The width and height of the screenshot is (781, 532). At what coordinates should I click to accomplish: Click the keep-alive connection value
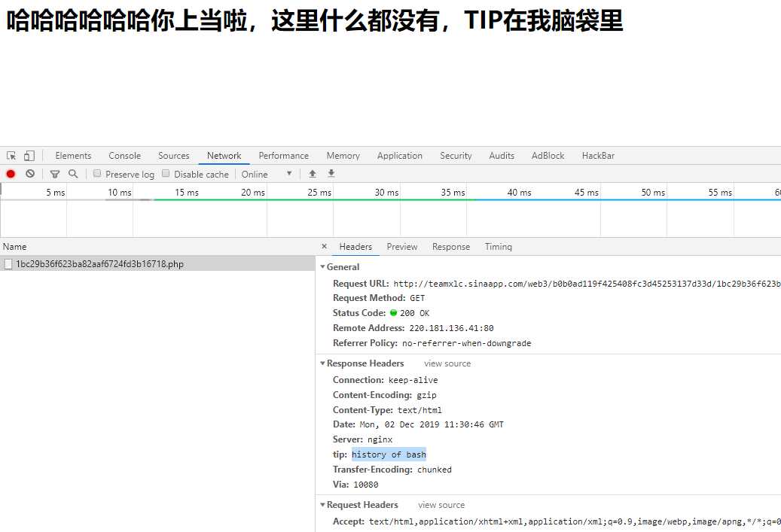tap(413, 380)
